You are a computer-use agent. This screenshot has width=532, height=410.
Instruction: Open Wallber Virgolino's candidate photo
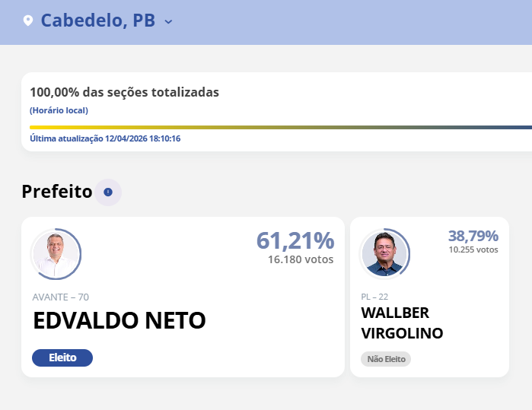(x=384, y=253)
